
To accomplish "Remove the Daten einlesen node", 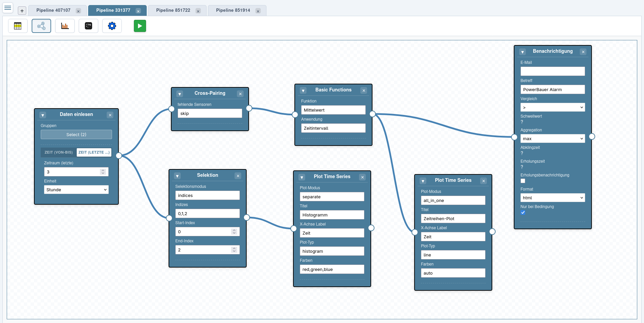I will click(110, 115).
